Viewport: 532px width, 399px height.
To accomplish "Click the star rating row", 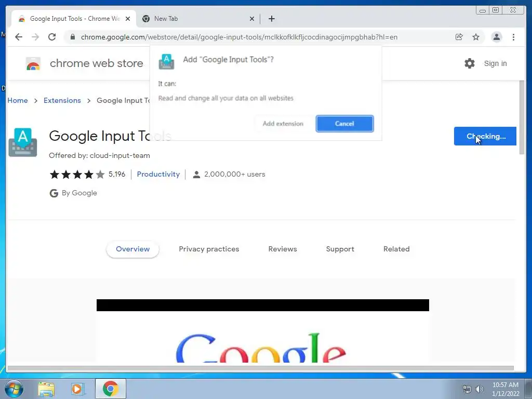I will [77, 175].
